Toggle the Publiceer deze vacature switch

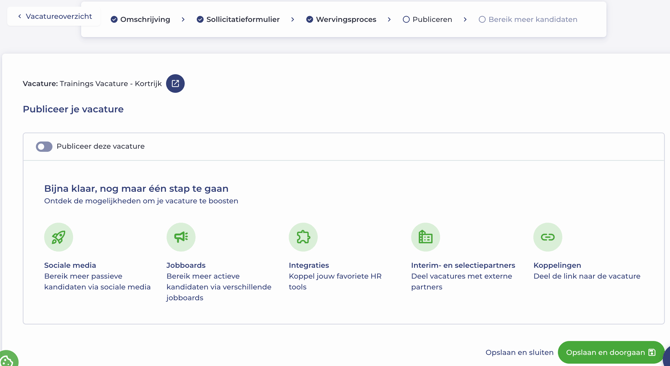tap(44, 146)
